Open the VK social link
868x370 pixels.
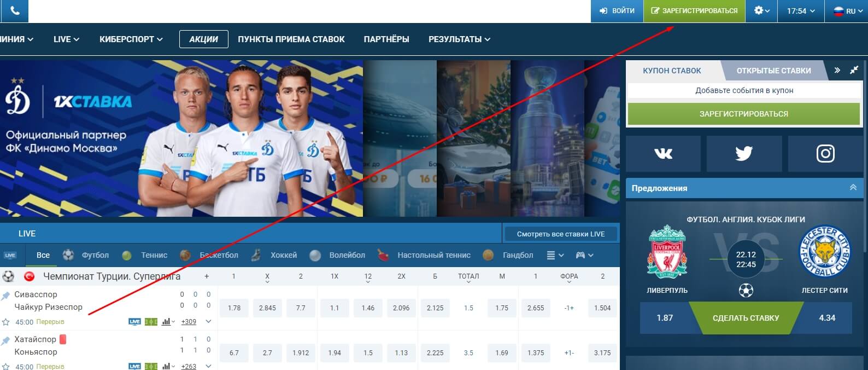tap(663, 154)
